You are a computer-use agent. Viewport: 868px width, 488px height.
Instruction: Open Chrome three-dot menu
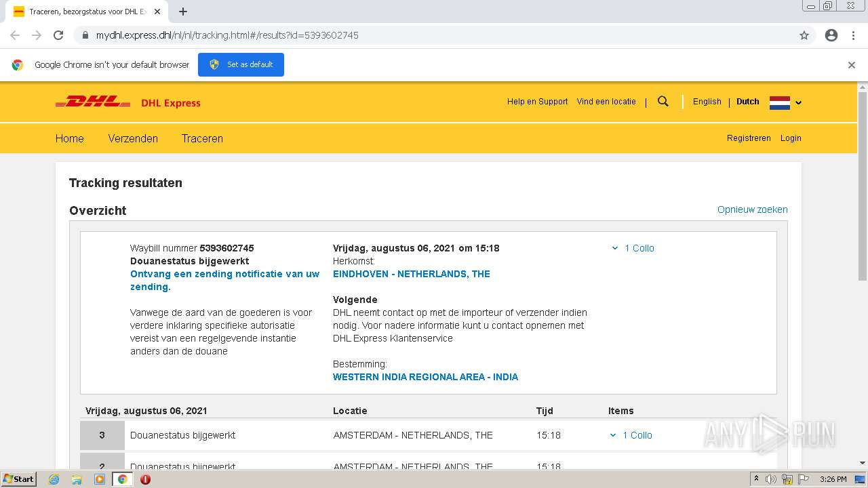pos(853,35)
